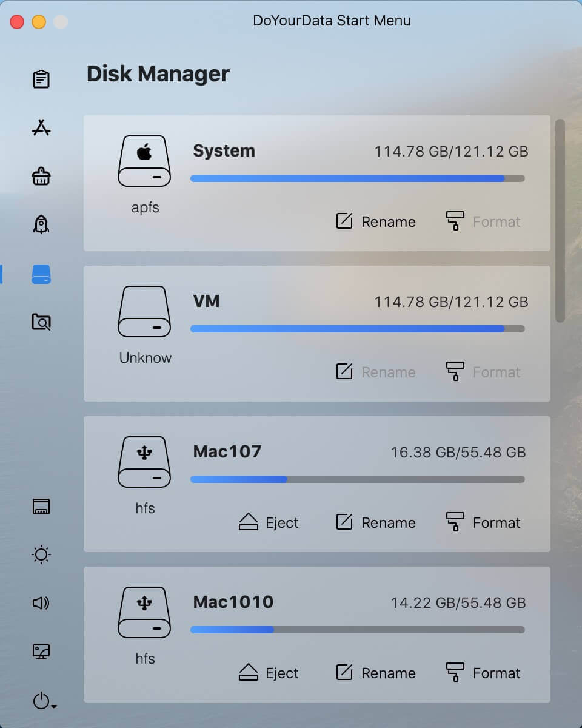Rename the Mac1010 drive

[x=376, y=673]
